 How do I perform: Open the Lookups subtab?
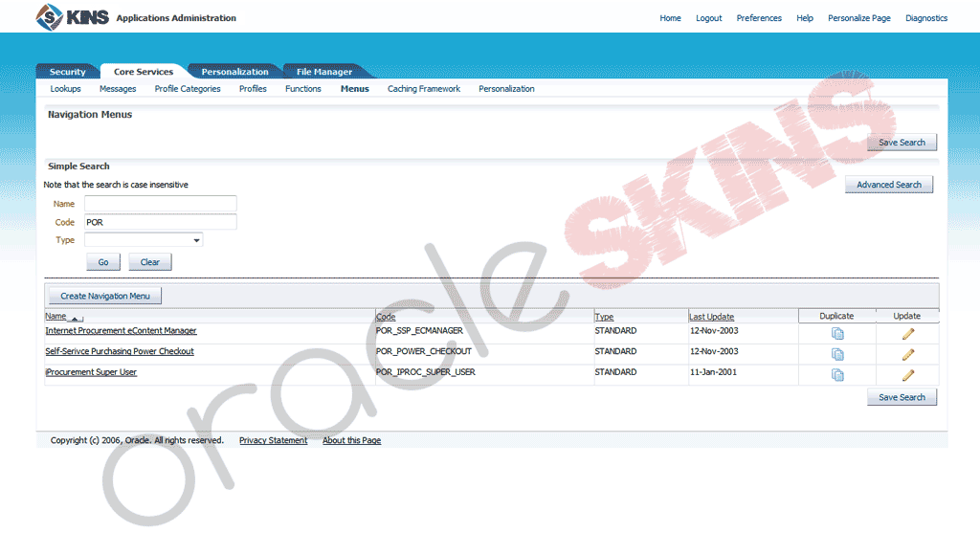pos(66,89)
